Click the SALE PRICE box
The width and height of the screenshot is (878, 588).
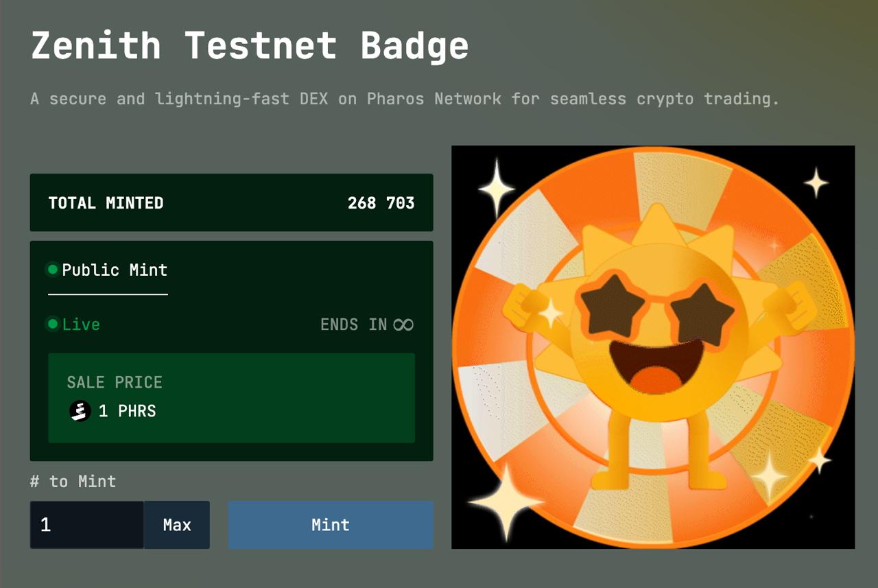click(232, 398)
